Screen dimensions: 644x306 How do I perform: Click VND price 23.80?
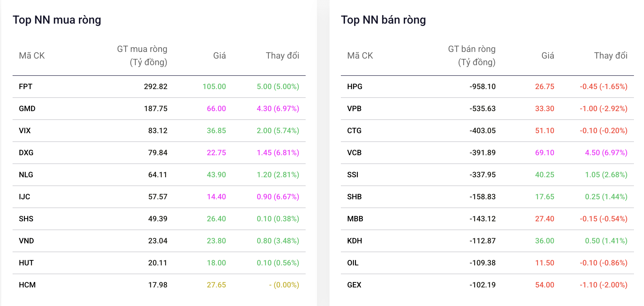(216, 241)
